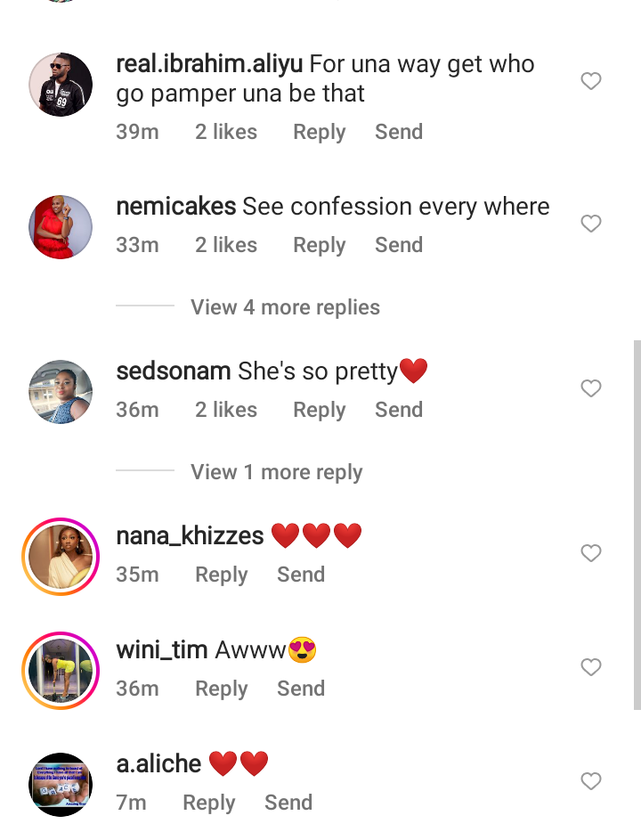The height and width of the screenshot is (840, 641).
Task: View wini_tim's story from the avatar ring
Action: (x=61, y=671)
